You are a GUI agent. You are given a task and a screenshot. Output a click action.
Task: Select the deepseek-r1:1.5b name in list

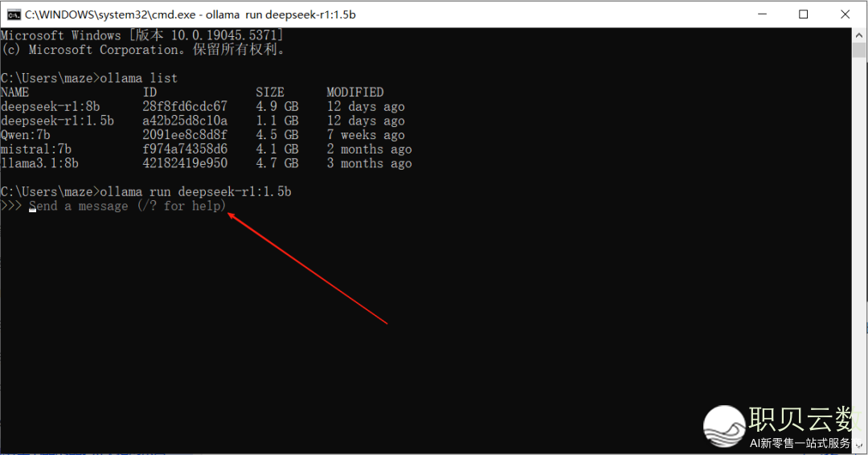58,121
